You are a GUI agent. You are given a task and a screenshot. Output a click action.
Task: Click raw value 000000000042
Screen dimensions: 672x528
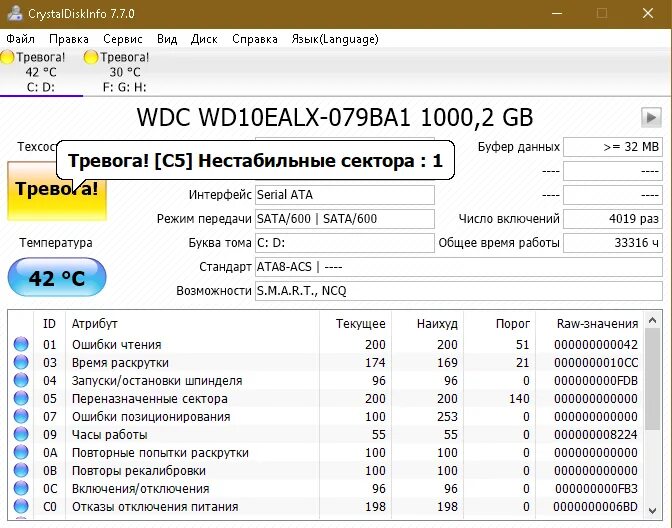(x=596, y=345)
